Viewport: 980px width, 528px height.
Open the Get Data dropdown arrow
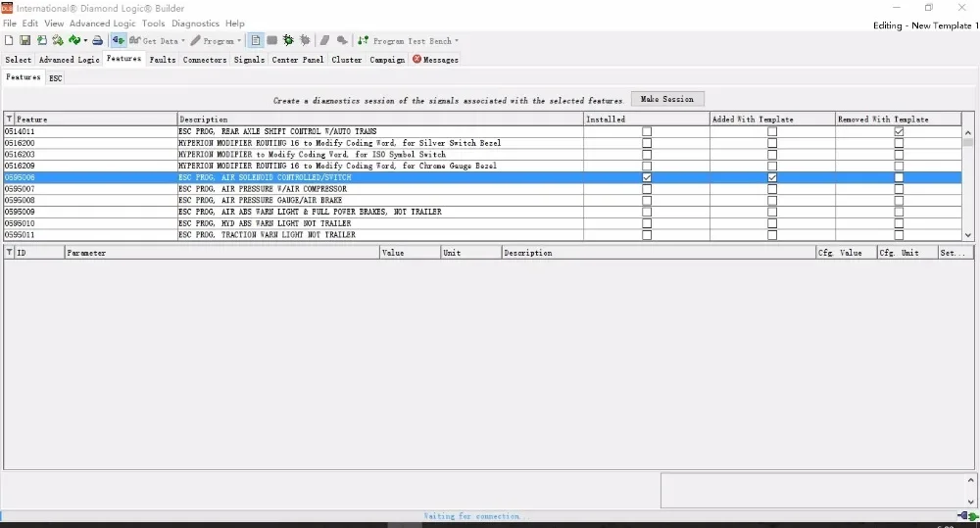(183, 41)
